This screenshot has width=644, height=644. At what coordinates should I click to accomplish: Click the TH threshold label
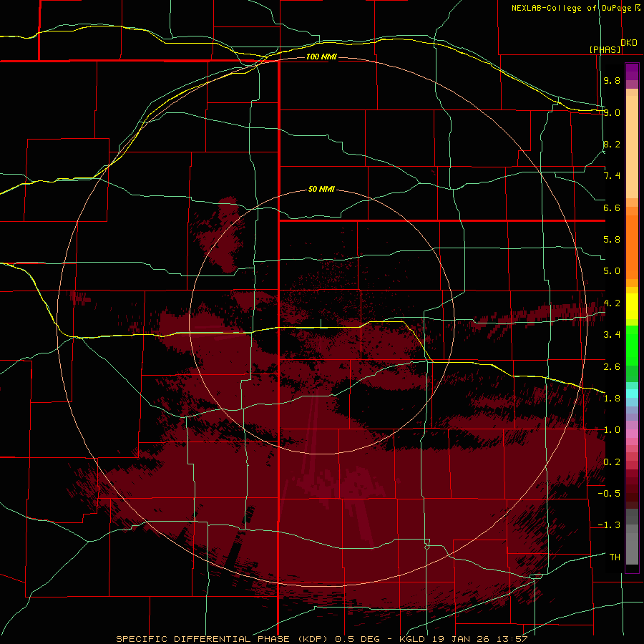tap(615, 557)
